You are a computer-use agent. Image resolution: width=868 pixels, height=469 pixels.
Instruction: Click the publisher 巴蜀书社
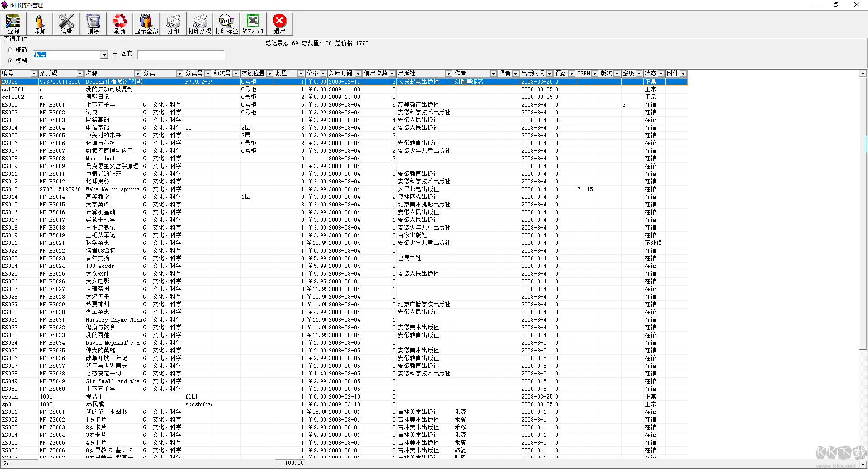[410, 258]
